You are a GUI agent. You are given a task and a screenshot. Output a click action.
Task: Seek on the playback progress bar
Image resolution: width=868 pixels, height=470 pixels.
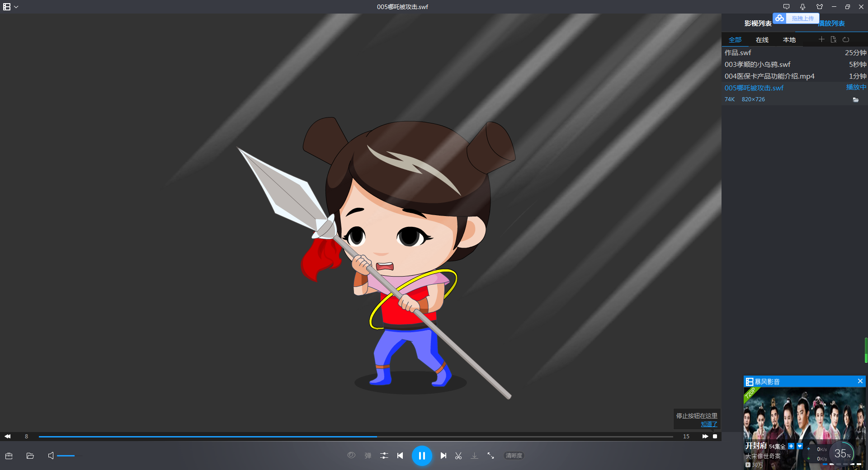(356, 437)
